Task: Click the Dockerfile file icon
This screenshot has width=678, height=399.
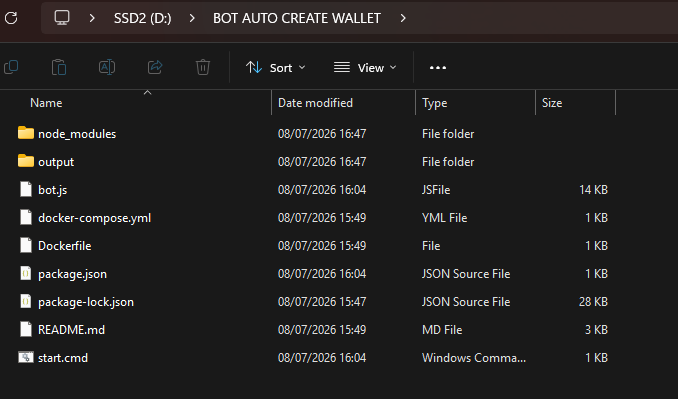Action: coord(26,246)
